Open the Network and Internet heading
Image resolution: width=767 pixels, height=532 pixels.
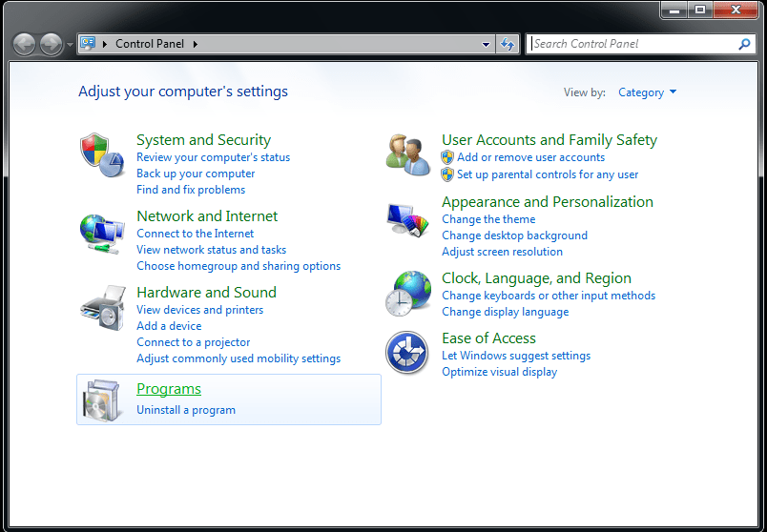(x=207, y=216)
